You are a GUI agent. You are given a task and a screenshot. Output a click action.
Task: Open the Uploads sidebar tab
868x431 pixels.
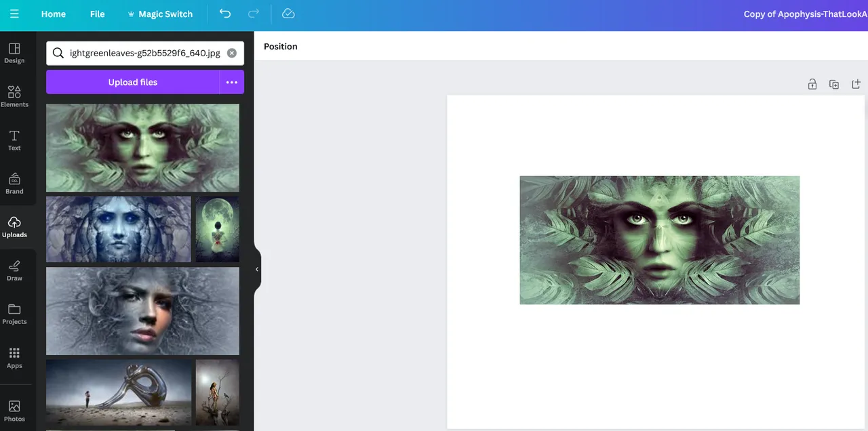click(x=14, y=227)
